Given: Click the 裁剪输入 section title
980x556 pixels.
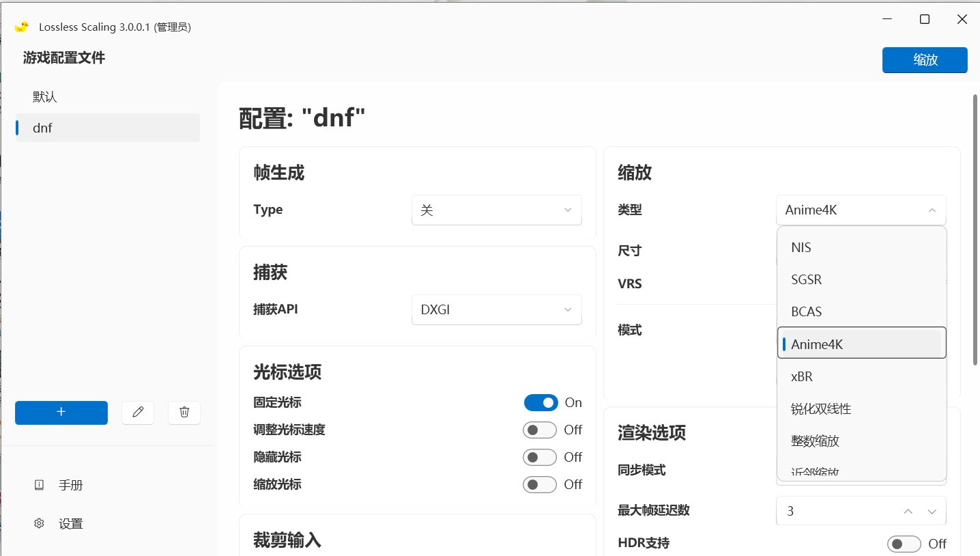Looking at the screenshot, I should coord(287,540).
